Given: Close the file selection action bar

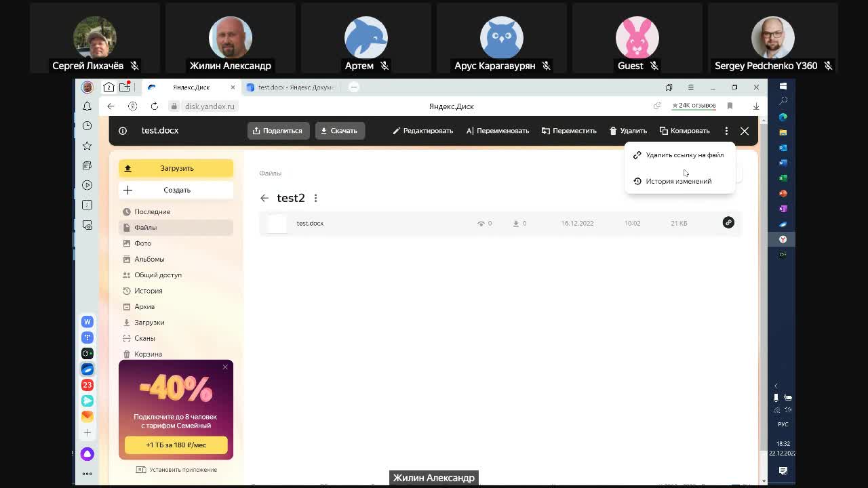Looking at the screenshot, I should (x=745, y=131).
